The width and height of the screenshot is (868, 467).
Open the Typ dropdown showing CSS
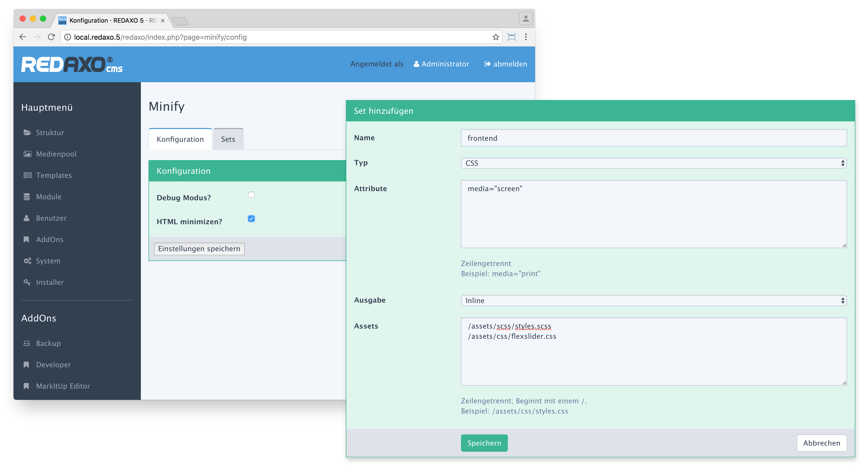coord(653,163)
